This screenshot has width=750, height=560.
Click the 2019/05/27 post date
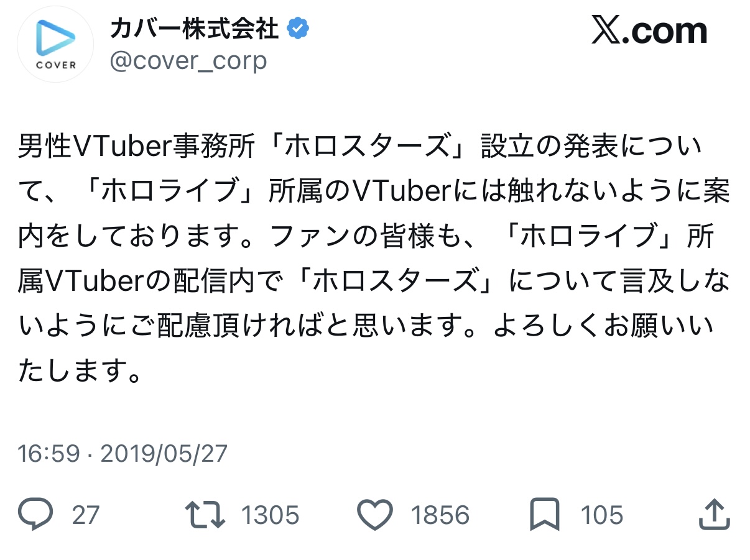164,454
